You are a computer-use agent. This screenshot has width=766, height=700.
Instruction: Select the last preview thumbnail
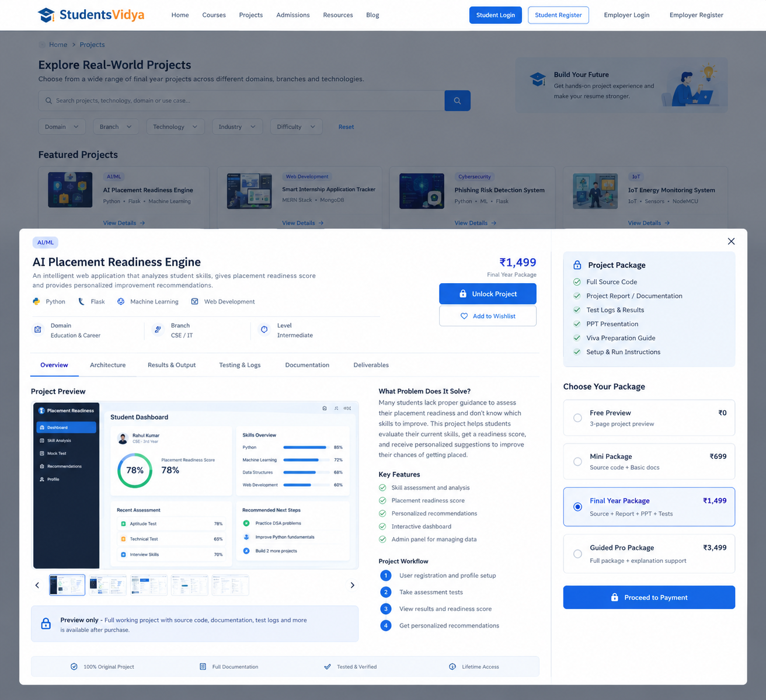pyautogui.click(x=230, y=585)
